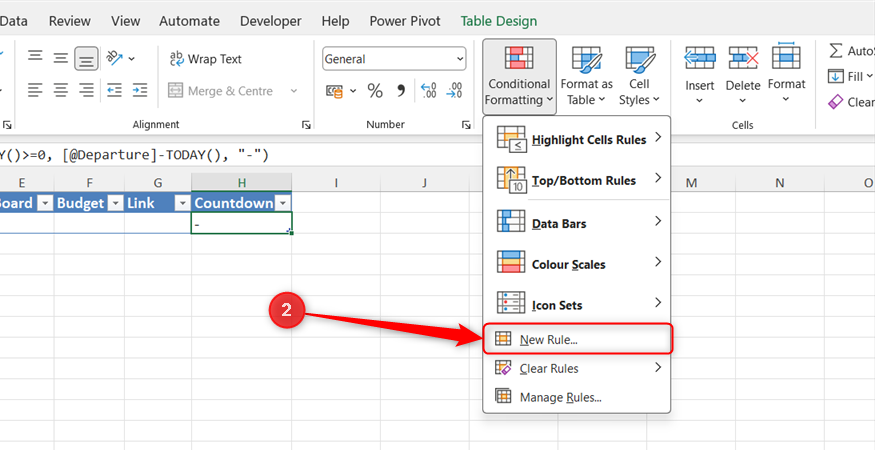
Task: Open the Board column filter dropdown
Action: tap(45, 204)
